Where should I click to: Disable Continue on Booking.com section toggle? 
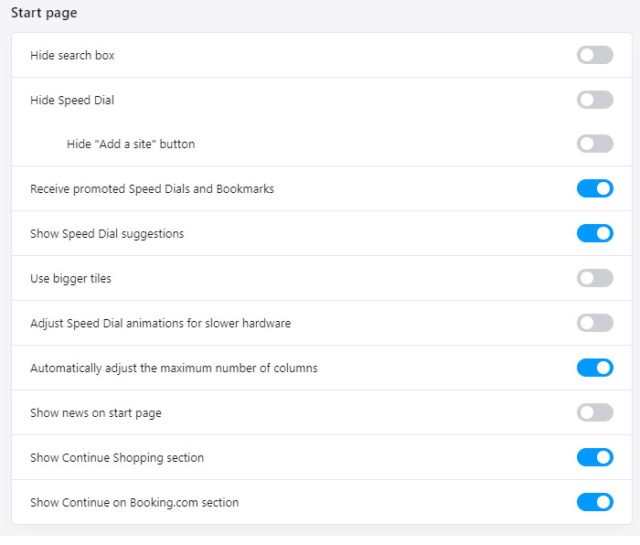(x=595, y=502)
